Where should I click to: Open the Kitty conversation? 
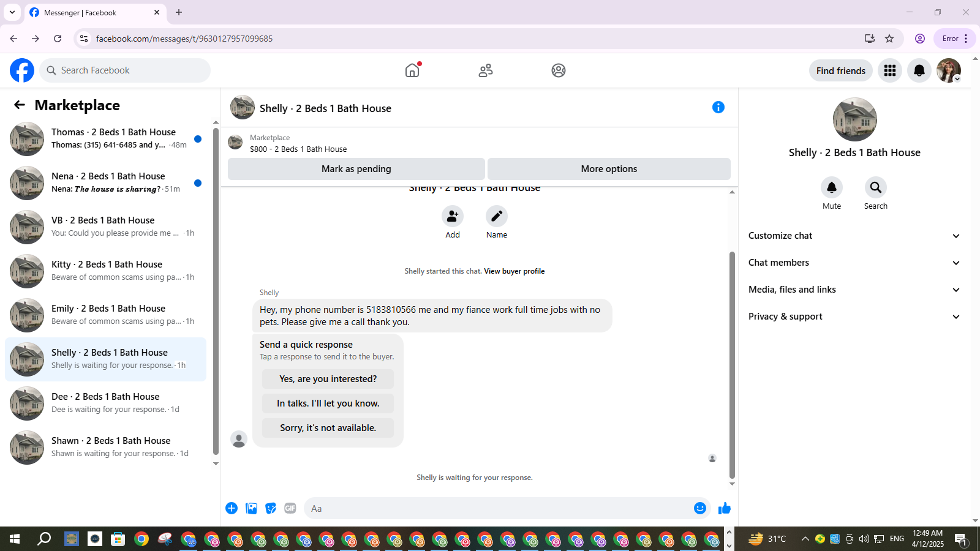(106, 271)
